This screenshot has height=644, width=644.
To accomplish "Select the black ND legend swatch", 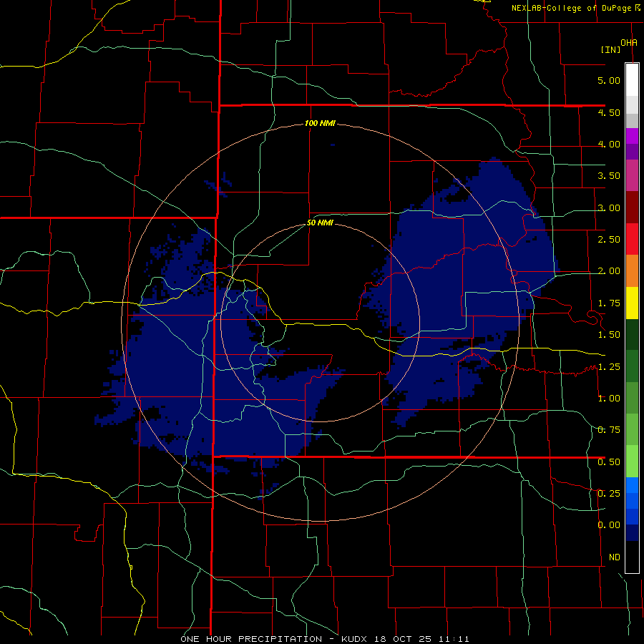I will (x=632, y=557).
